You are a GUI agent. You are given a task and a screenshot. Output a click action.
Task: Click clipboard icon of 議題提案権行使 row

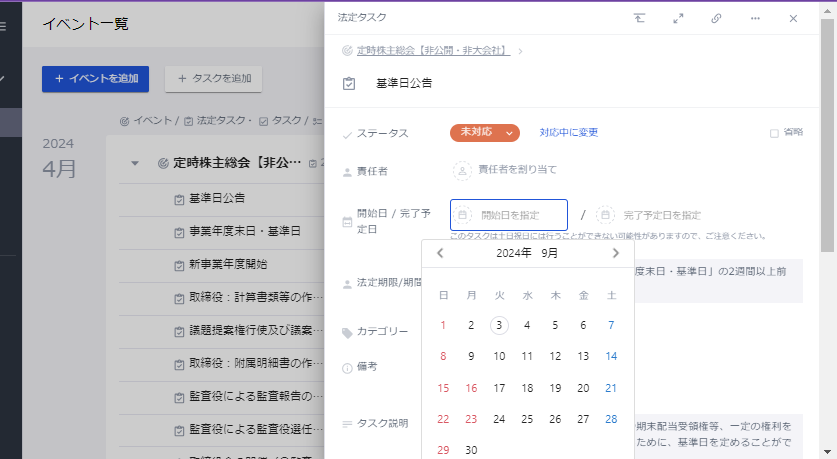pyautogui.click(x=179, y=332)
